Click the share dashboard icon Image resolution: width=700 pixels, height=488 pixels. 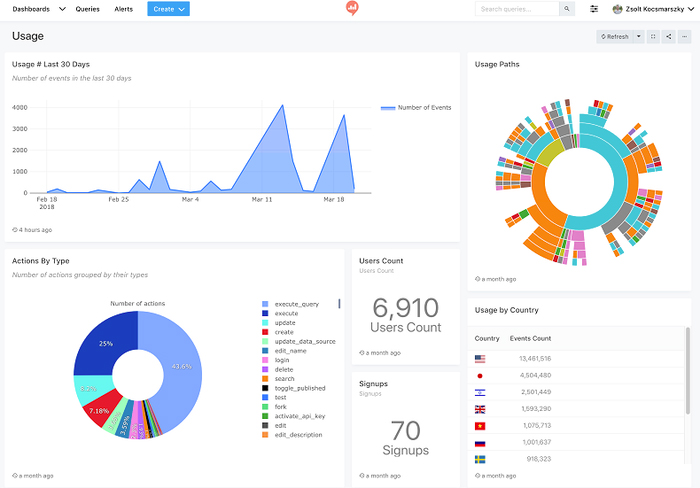[669, 37]
